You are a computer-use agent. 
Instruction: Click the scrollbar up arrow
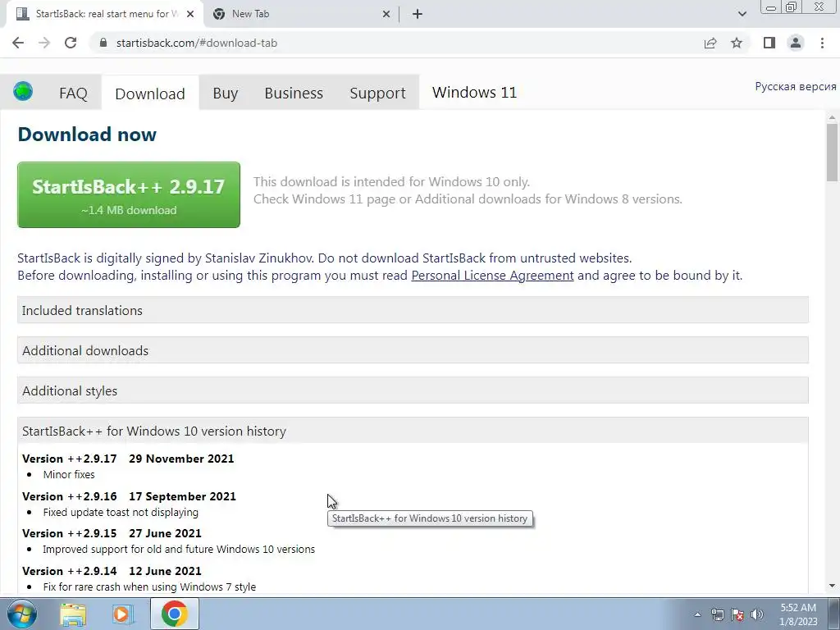tap(832, 116)
